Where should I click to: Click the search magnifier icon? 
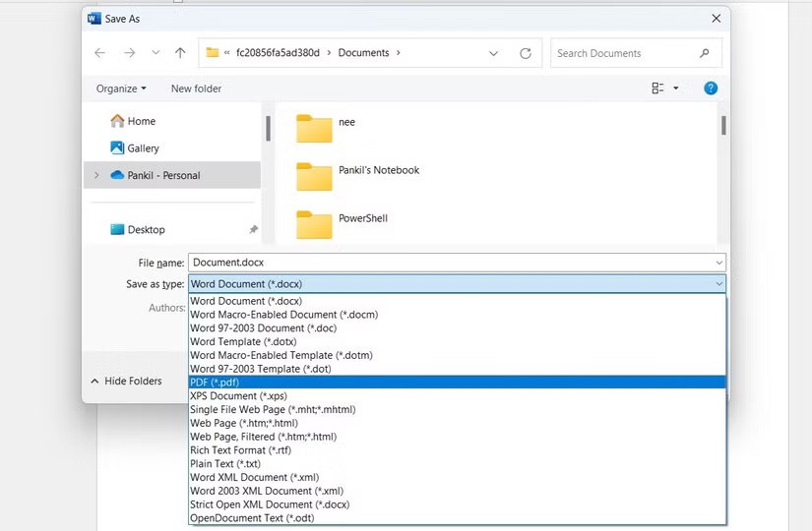point(705,53)
